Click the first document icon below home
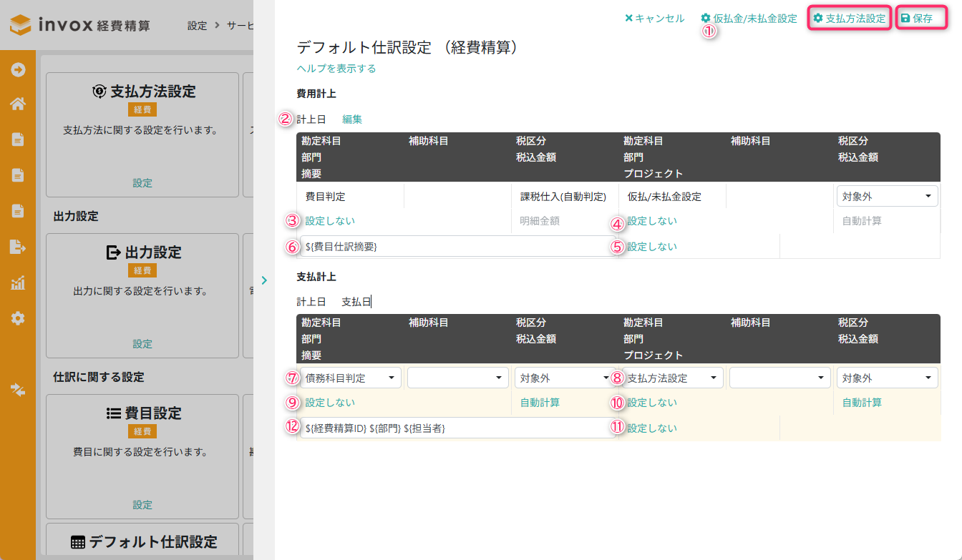962x560 pixels. click(18, 139)
